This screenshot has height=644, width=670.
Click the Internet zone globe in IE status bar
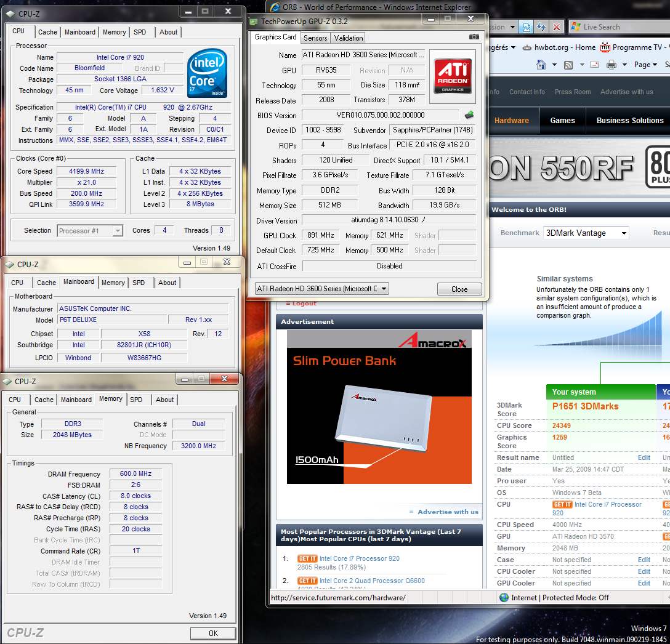[504, 597]
